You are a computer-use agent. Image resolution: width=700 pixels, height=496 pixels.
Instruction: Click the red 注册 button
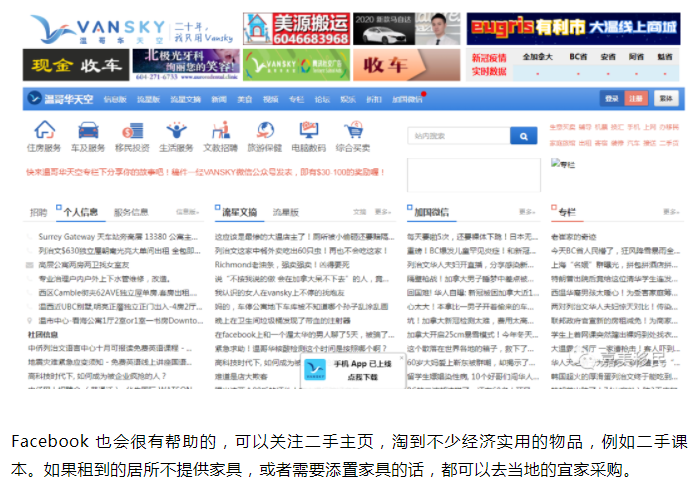pos(636,99)
